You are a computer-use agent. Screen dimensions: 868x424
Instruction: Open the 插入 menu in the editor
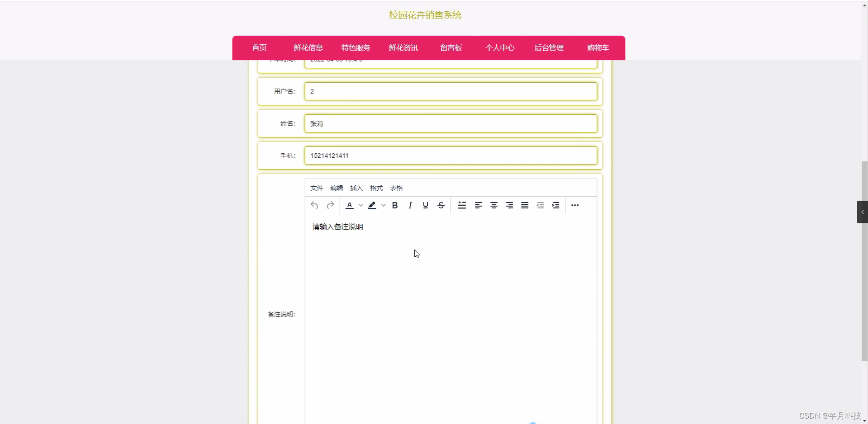[356, 188]
